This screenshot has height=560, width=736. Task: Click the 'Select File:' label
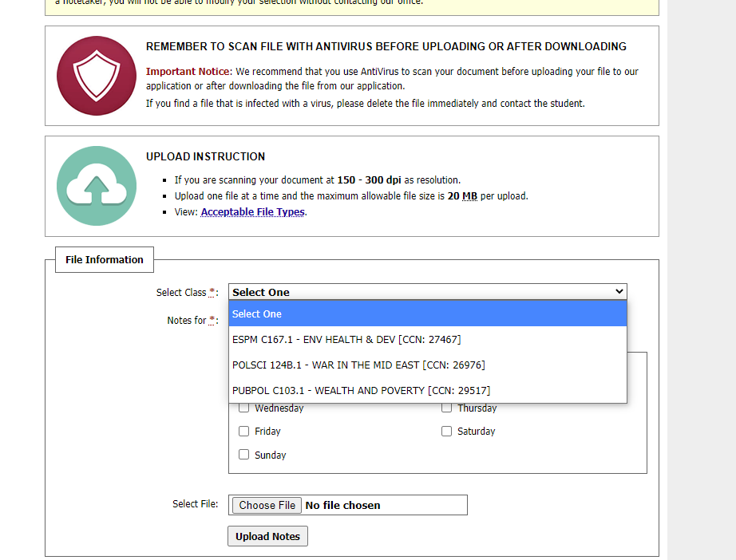pos(196,503)
